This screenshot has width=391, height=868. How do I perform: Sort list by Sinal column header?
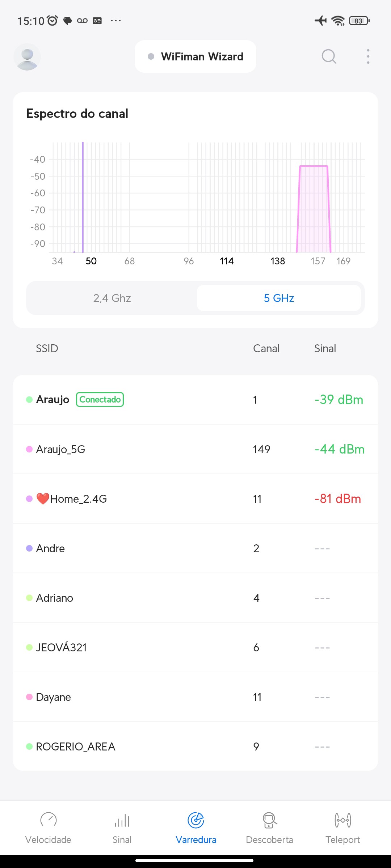325,349
